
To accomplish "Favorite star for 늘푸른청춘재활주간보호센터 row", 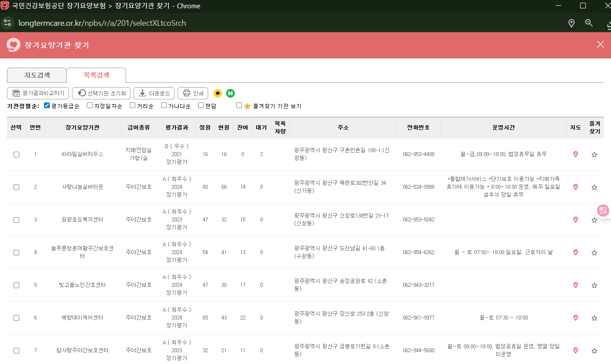I will coord(594,252).
